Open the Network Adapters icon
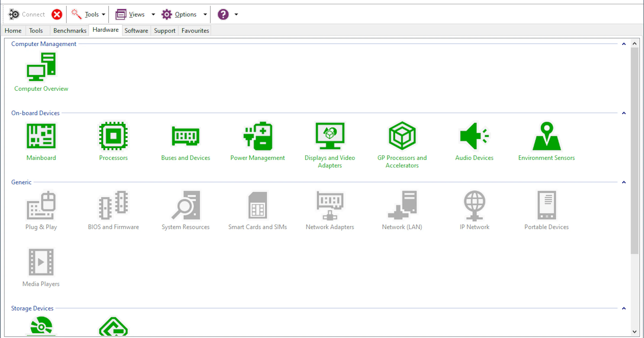This screenshot has height=338, width=644. click(x=330, y=205)
